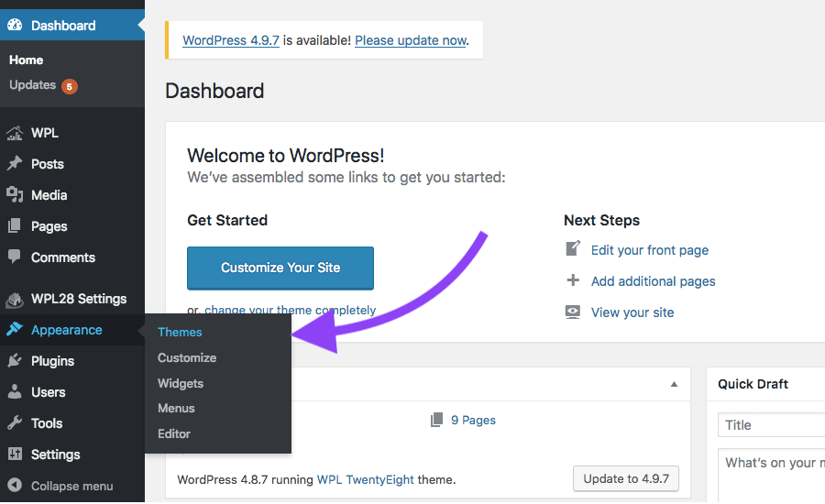Open the 9 Pages link

(x=474, y=420)
